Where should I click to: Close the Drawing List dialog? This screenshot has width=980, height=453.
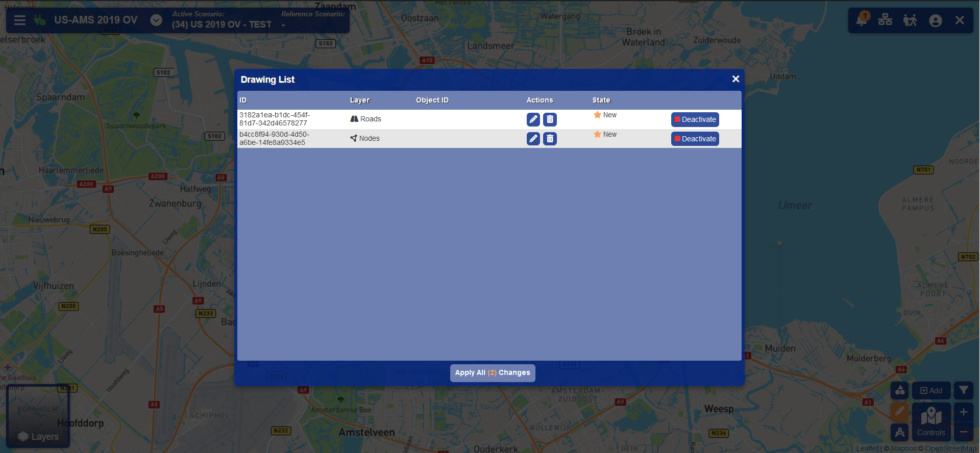click(x=736, y=79)
